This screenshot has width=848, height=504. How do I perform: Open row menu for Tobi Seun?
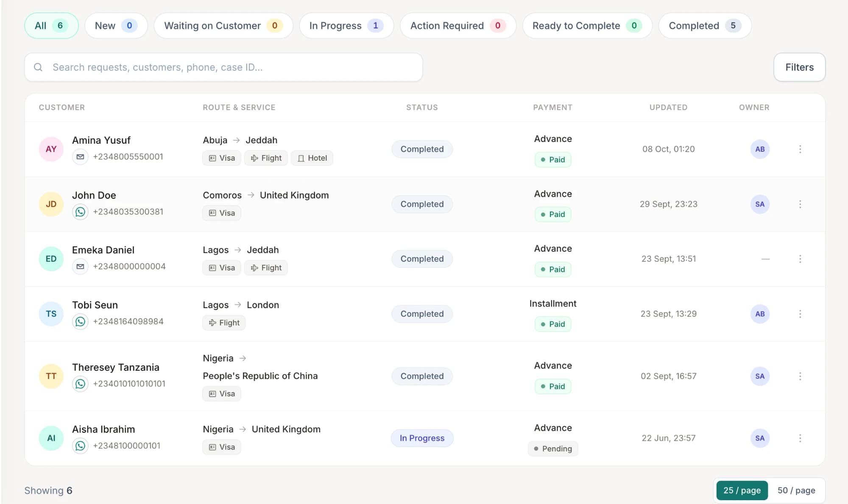coord(800,314)
